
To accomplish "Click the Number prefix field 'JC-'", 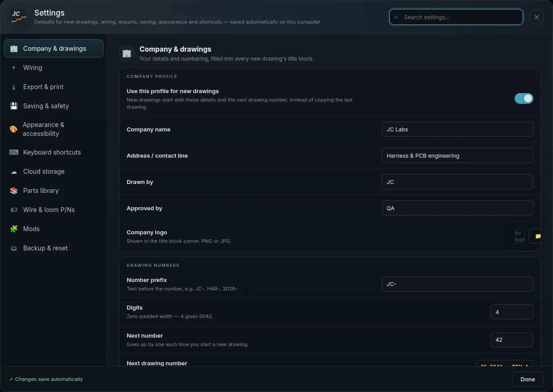I will (x=457, y=284).
